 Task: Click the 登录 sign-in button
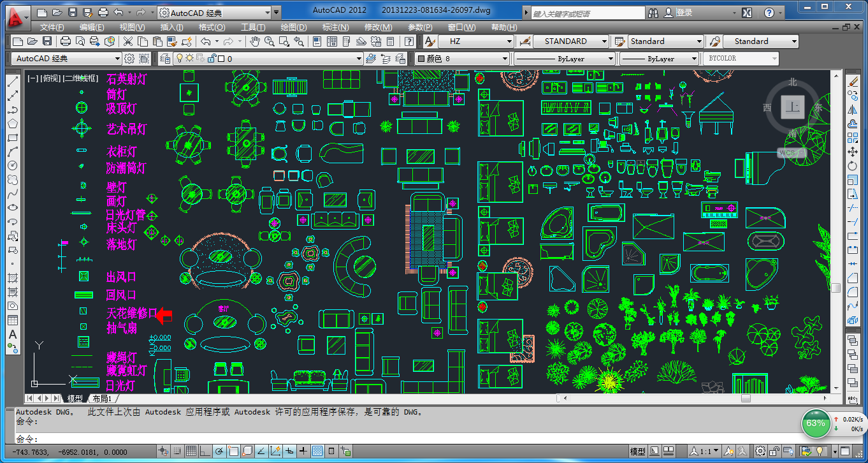[684, 13]
